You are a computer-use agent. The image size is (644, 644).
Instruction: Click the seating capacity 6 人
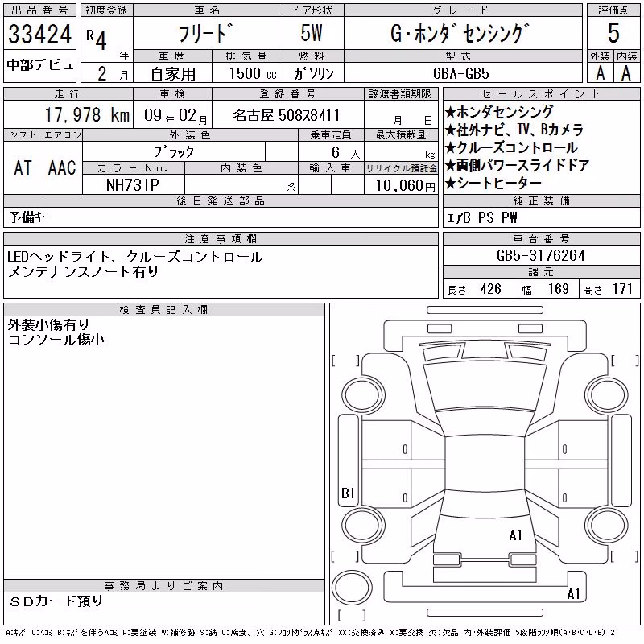tap(346, 152)
